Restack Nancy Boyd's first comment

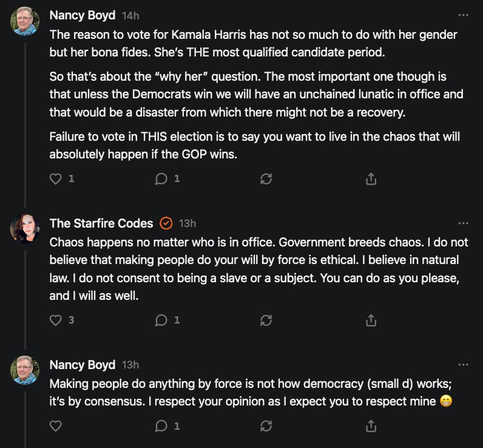point(266,179)
